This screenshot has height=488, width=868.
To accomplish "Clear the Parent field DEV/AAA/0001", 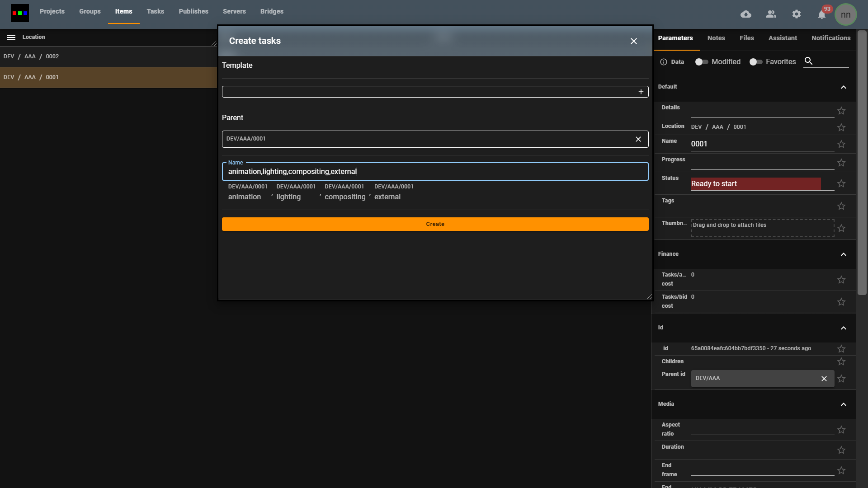I will pos(638,139).
